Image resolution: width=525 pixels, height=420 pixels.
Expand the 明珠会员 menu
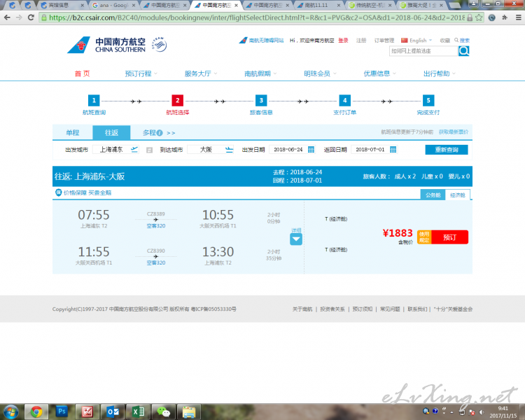pos(320,73)
